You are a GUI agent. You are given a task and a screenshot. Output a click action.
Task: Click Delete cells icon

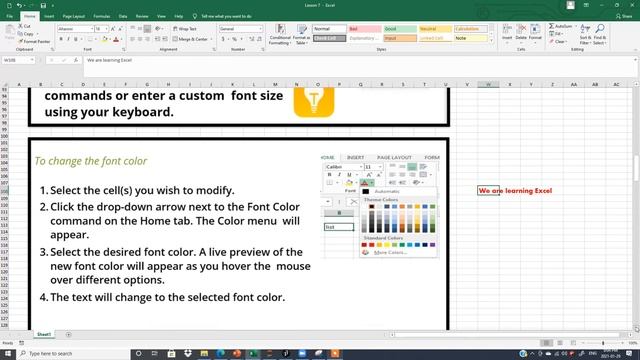tap(521, 33)
